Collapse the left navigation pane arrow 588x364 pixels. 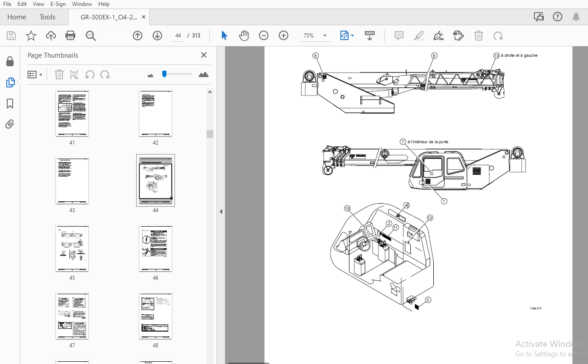point(221,211)
